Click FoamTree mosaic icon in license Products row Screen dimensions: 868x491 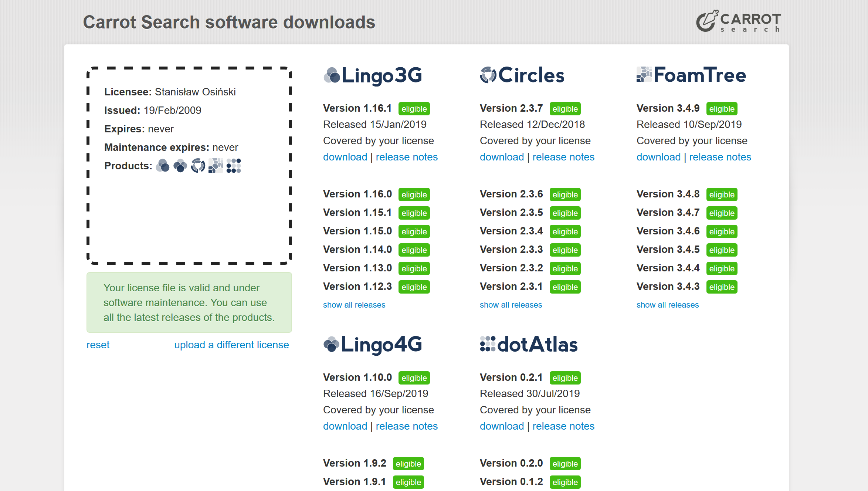click(x=216, y=166)
